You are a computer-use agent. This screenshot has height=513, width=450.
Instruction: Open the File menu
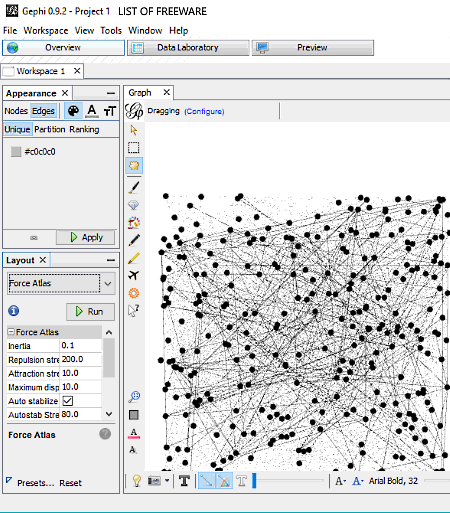[10, 31]
